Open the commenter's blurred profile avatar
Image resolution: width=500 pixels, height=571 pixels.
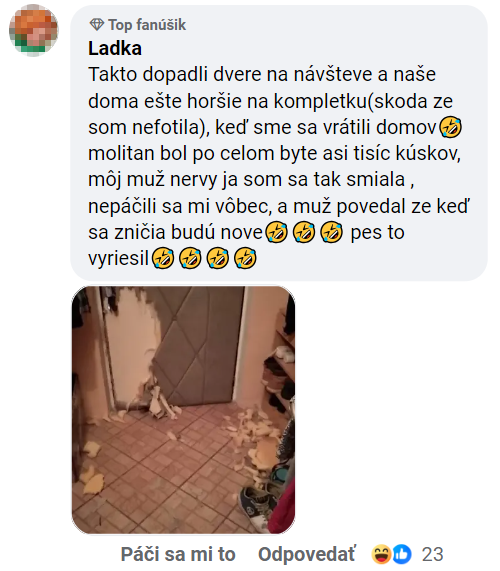(x=33, y=30)
